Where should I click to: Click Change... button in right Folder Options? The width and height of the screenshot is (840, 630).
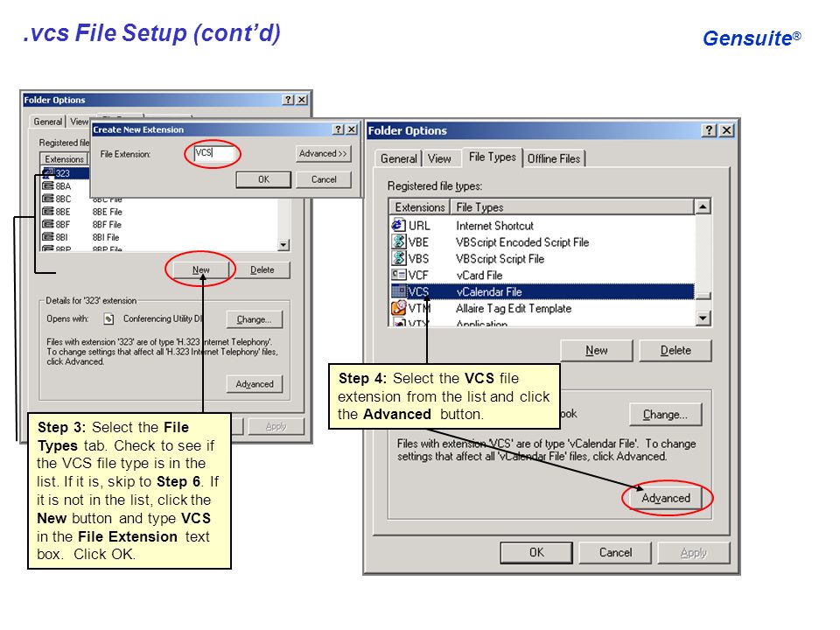point(665,414)
